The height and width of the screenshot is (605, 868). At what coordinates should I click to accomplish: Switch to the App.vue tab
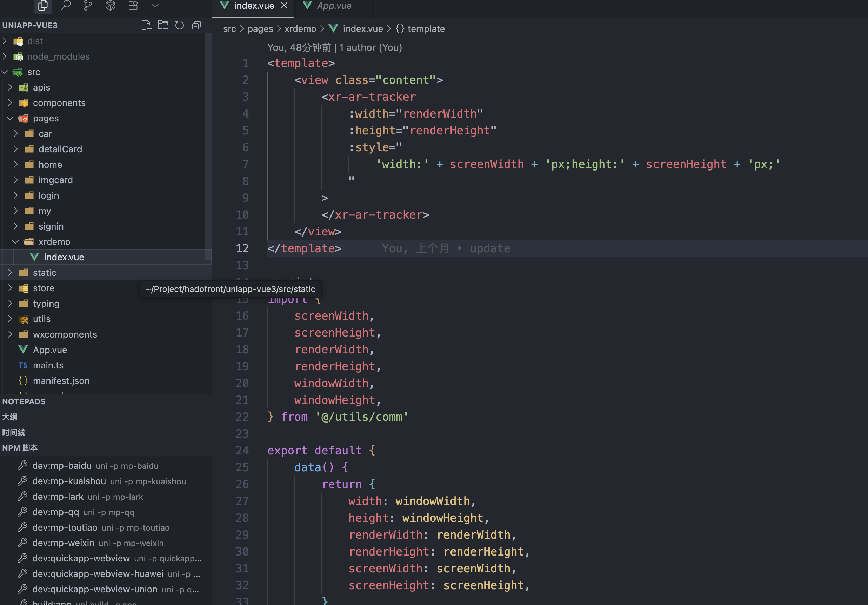[333, 6]
